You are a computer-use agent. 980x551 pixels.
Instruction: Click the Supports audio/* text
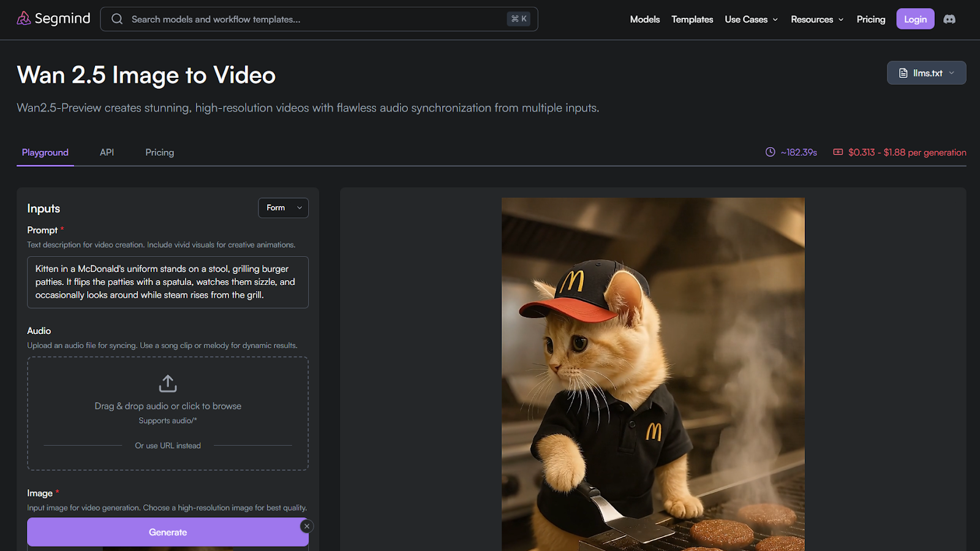(x=168, y=420)
